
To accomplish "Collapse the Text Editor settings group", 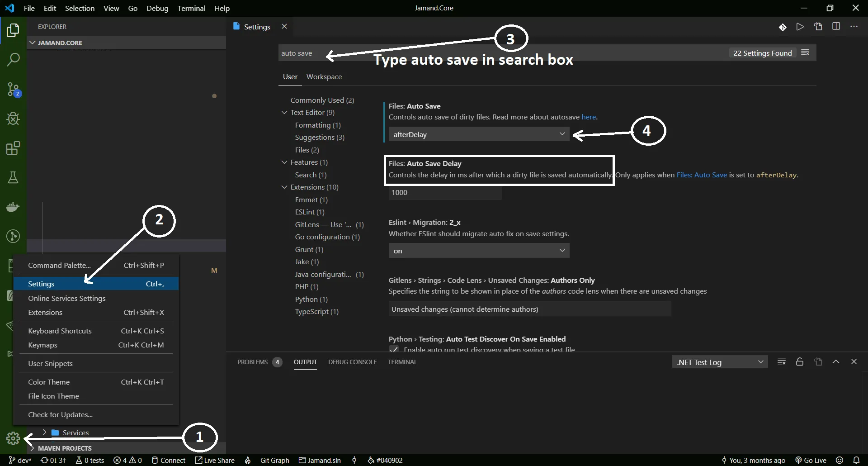I will [x=284, y=112].
